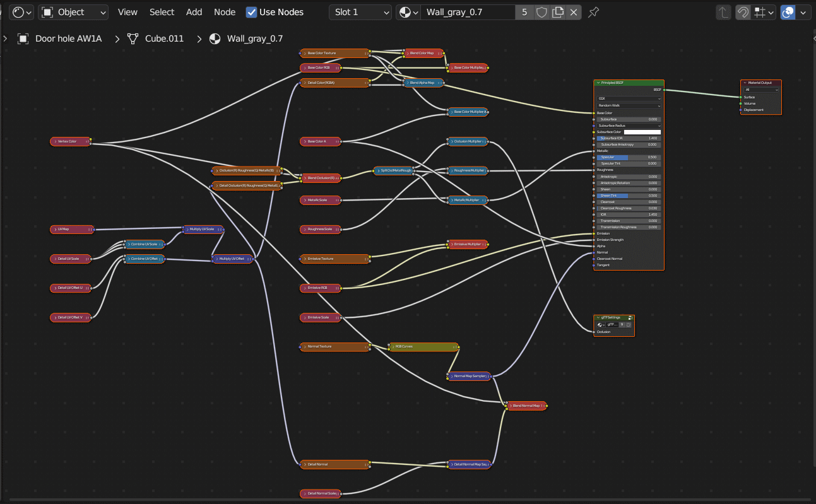Enable the Use Nodes checkbox
This screenshot has height=504, width=816.
(251, 12)
